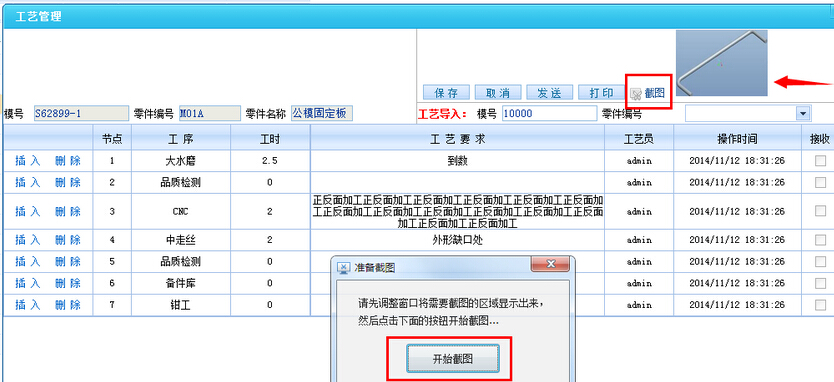The width and height of the screenshot is (834, 382).
Task: Click the 打印 button
Action: coord(602,93)
